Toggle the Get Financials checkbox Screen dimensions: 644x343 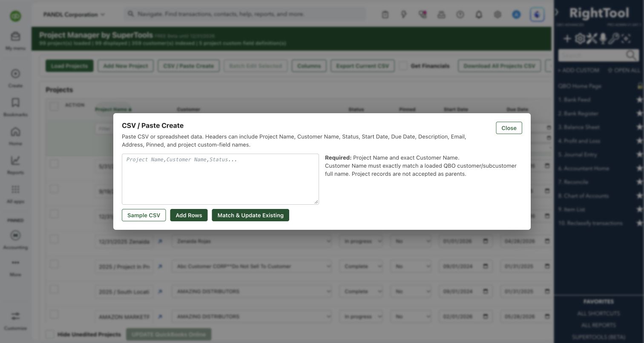coord(403,66)
